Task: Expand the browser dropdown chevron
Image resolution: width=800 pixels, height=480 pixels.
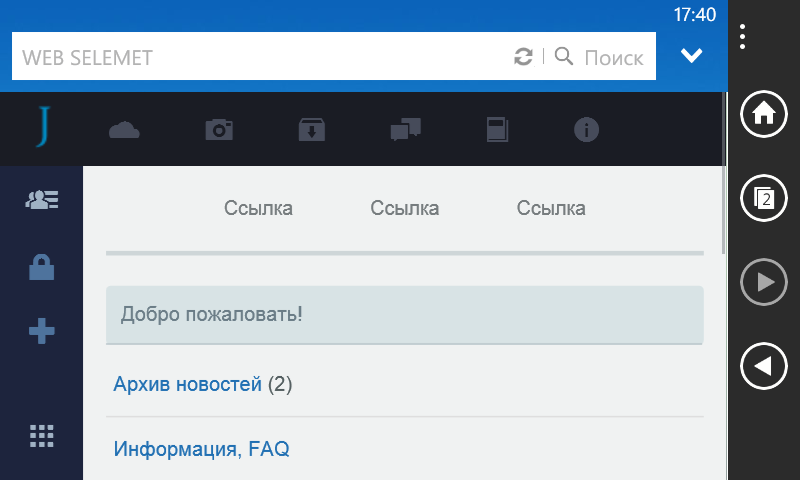Action: 691,56
